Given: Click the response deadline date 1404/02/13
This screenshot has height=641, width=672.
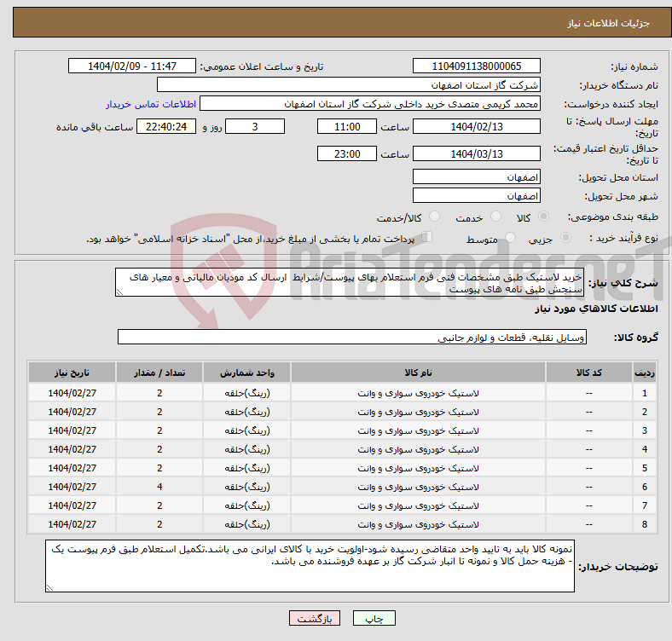Looking at the screenshot, I should pyautogui.click(x=476, y=126).
